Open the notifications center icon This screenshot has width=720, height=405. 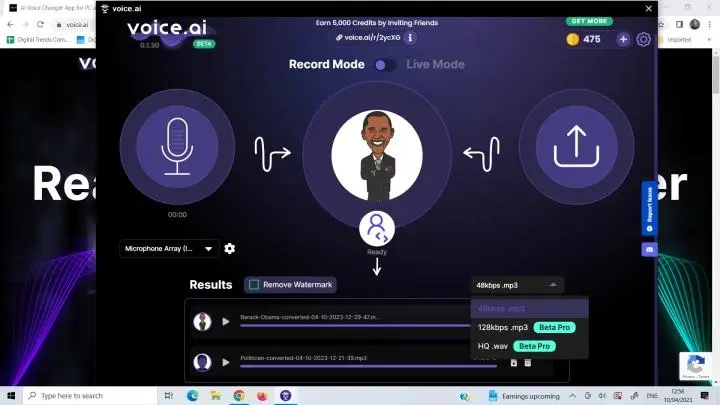(705, 395)
